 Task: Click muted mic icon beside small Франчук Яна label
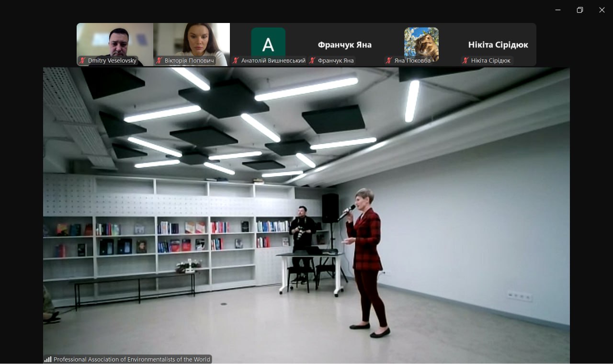tap(312, 60)
